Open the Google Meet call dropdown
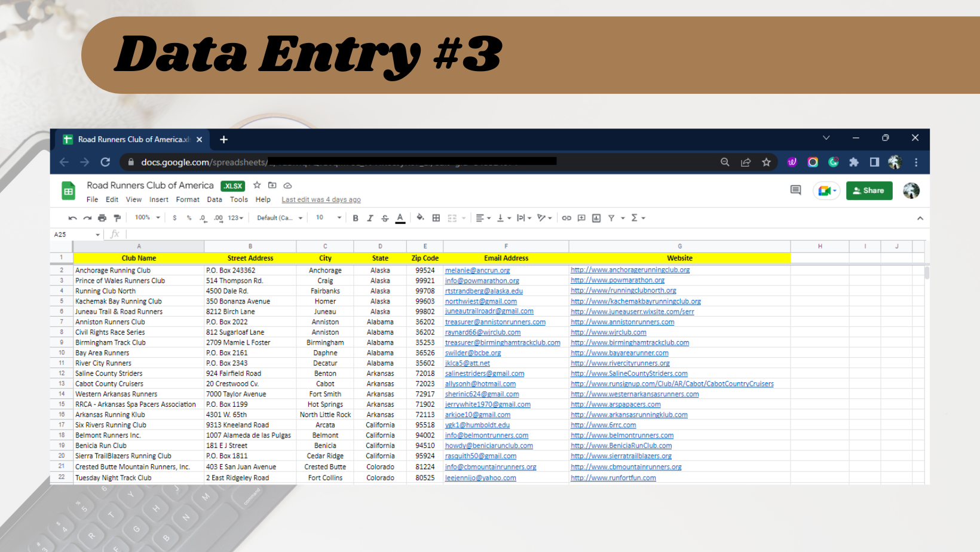Screen dimensions: 980x552 827,191
